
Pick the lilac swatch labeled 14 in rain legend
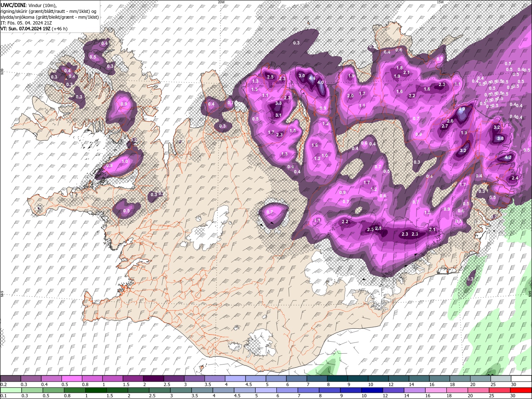tap(414, 390)
